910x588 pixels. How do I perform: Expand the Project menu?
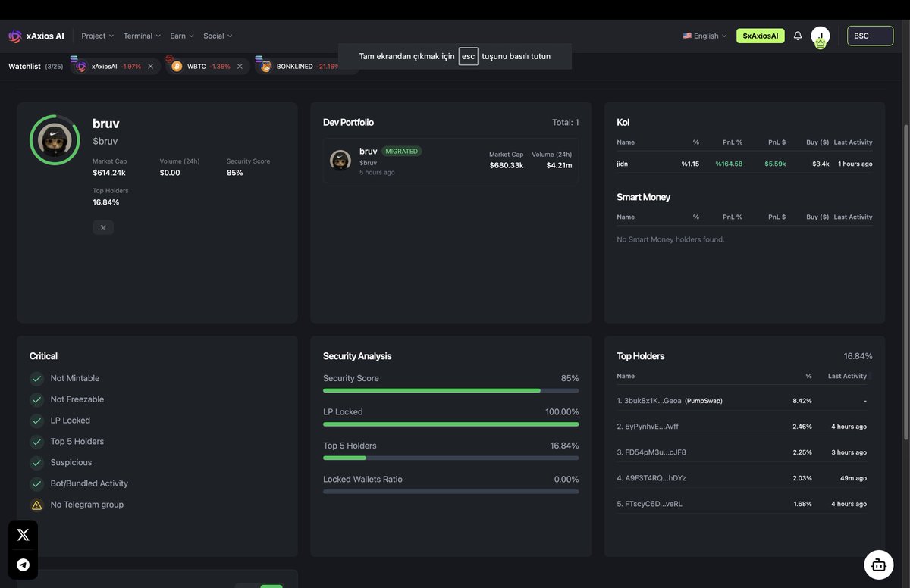(x=97, y=36)
